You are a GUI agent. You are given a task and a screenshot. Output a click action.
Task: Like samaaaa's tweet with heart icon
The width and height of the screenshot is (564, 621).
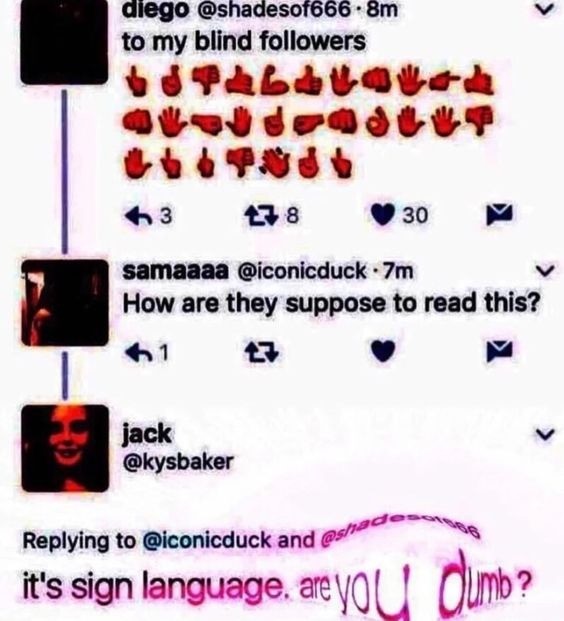click(x=383, y=352)
